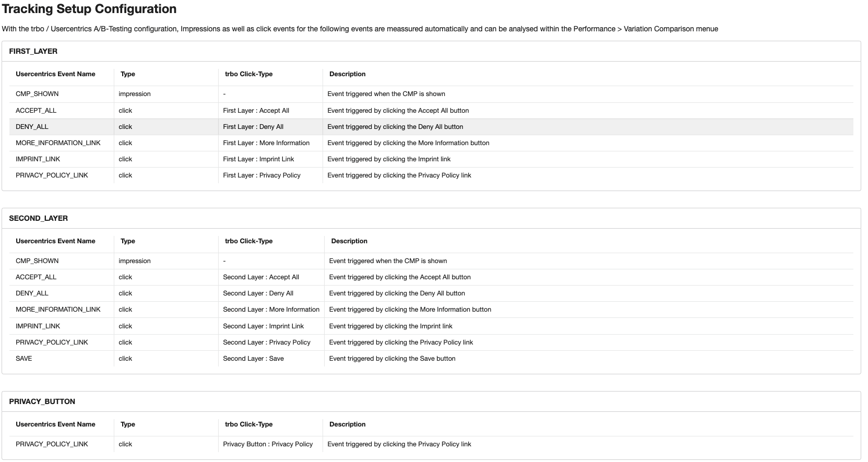
Task: Click CMP_SHOWN in the SECOND_LAYER table
Action: click(37, 261)
